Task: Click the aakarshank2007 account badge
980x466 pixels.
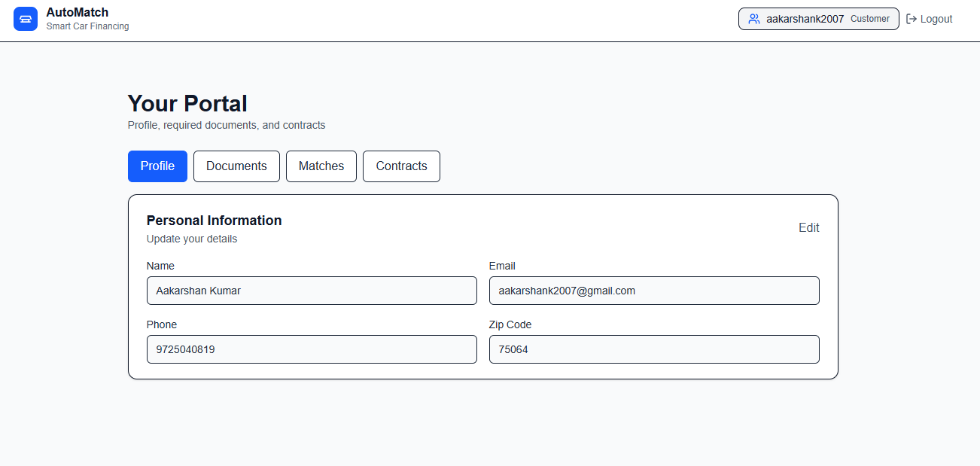Action: point(819,19)
